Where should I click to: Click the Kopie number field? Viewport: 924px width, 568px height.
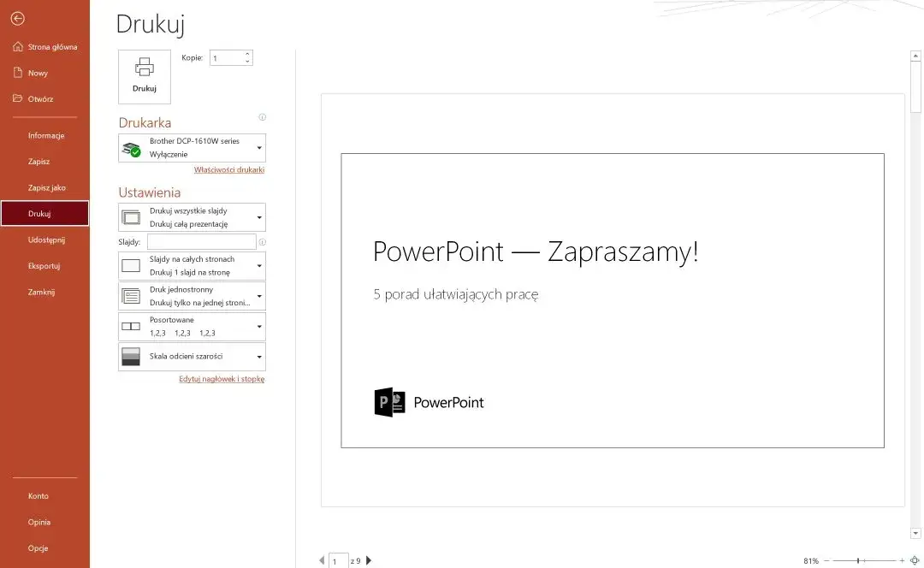point(227,58)
